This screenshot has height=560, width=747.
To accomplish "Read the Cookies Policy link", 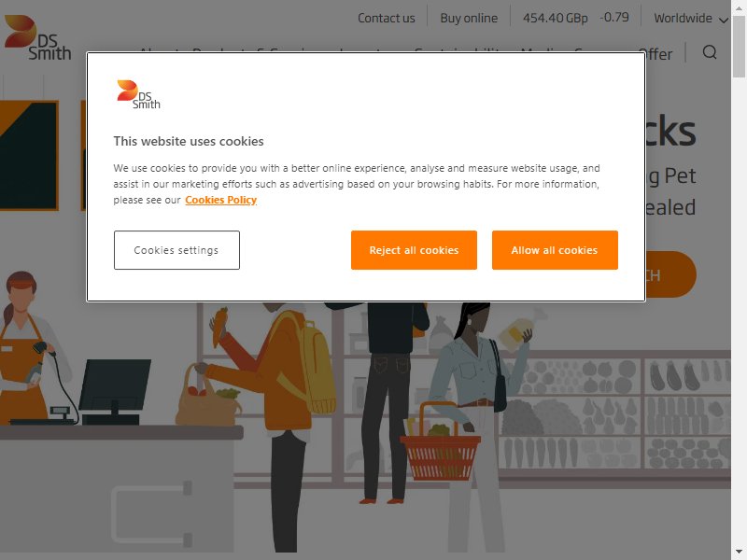I will (220, 200).
